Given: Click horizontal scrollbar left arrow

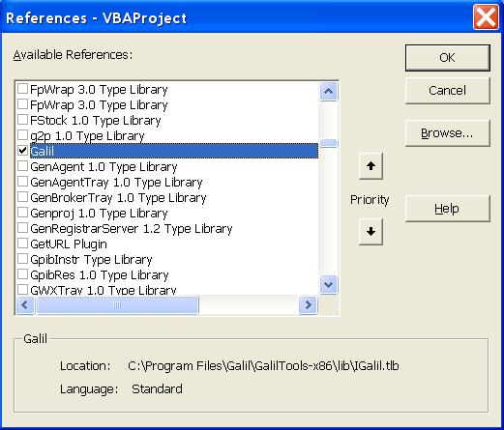Looking at the screenshot, I should tap(25, 304).
